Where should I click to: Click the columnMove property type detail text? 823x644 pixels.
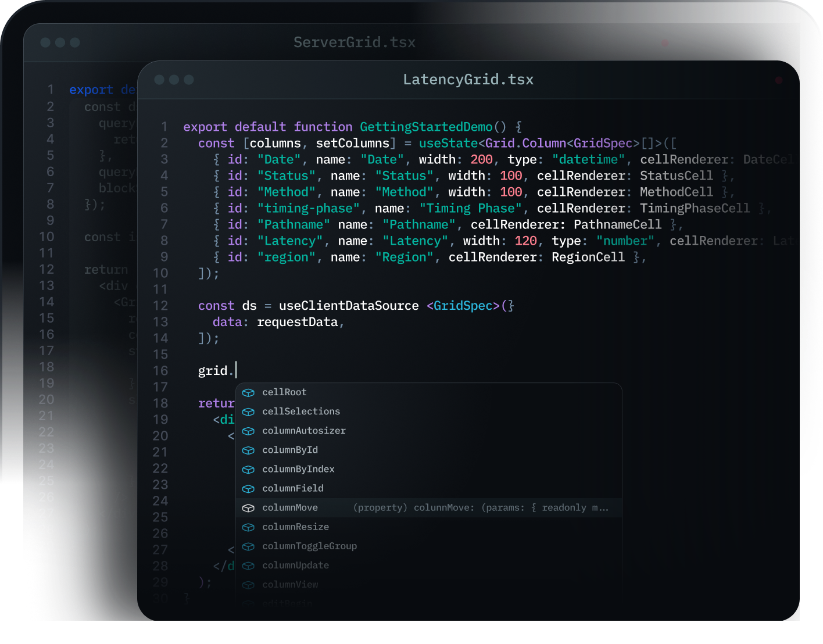tap(481, 507)
